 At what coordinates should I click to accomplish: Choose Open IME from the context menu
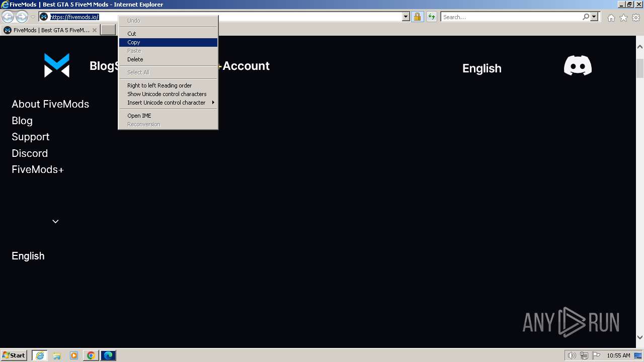pos(168,116)
